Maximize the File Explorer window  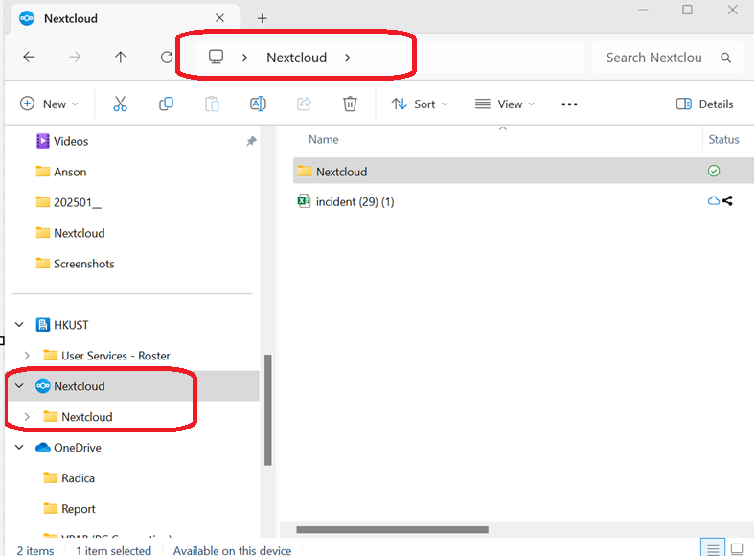click(x=688, y=10)
